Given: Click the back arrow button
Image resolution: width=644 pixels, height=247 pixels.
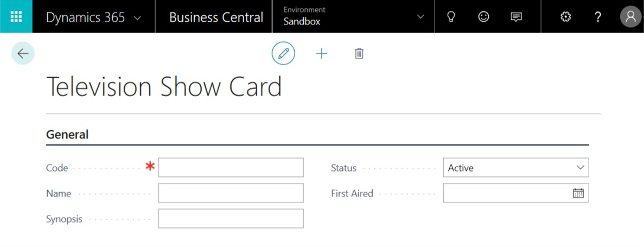Looking at the screenshot, I should coord(23,53).
